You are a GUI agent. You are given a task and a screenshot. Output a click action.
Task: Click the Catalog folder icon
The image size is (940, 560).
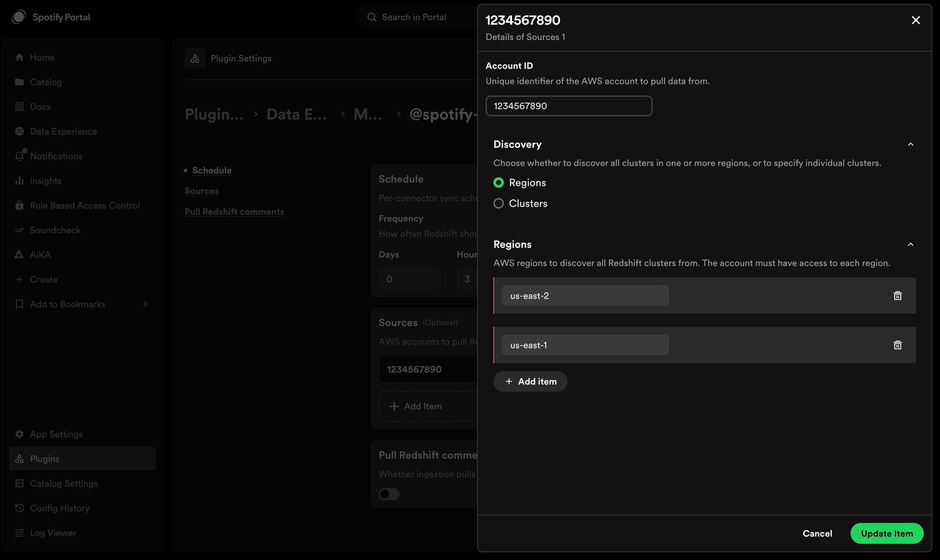point(19,82)
